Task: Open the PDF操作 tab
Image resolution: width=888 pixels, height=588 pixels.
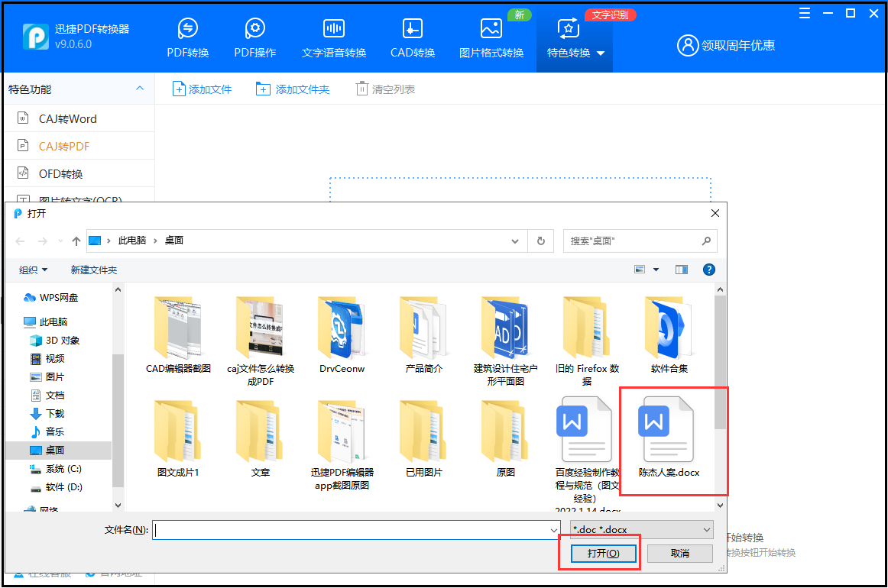Action: (254, 38)
